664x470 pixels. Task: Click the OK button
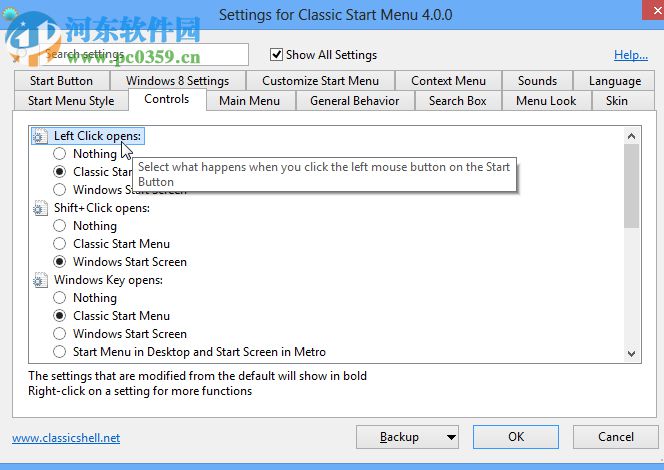[x=516, y=437]
